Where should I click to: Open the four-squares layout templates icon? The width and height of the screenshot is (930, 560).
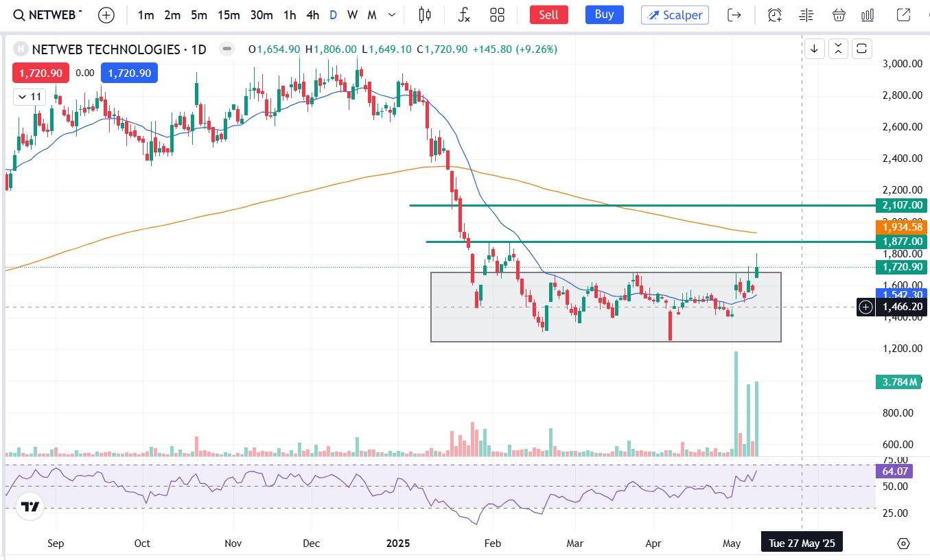pos(498,14)
